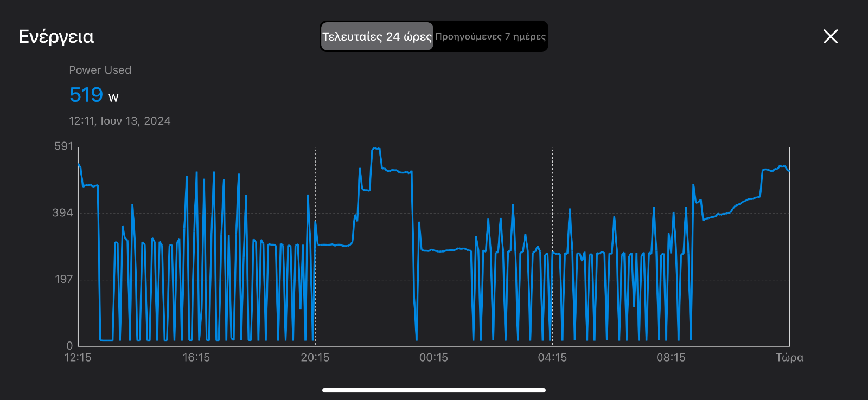Tap the 12:11, Ιουν 13, 2024 timestamp
This screenshot has width=868, height=400.
coord(120,121)
